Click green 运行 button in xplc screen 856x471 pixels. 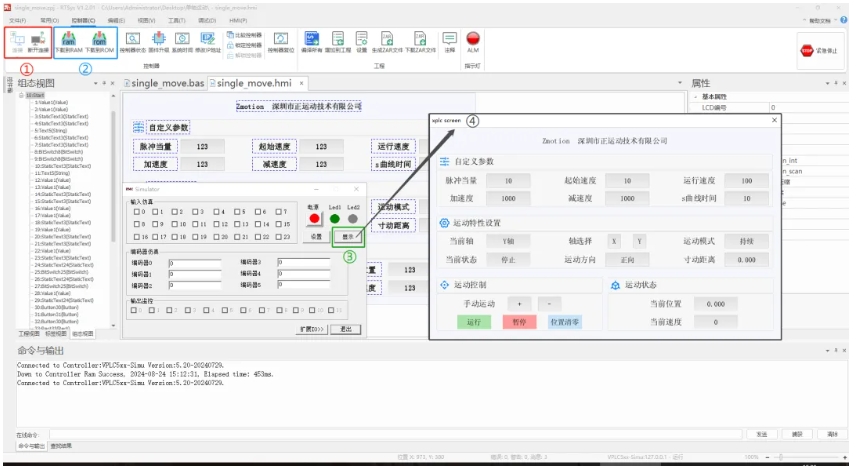(474, 322)
